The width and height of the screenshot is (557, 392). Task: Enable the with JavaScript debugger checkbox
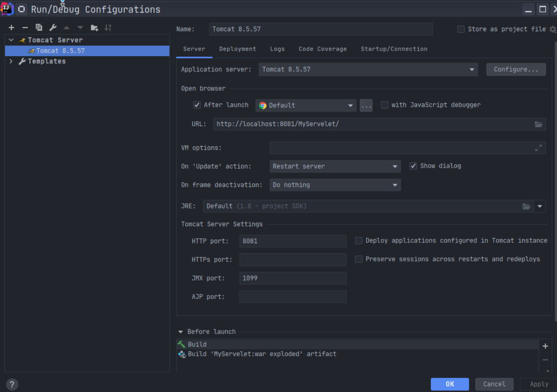[x=385, y=105]
